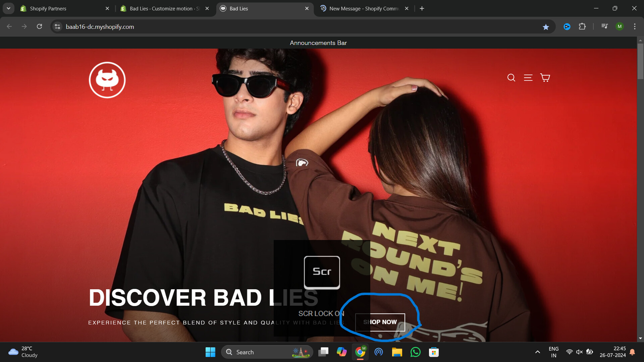Open Task View in the taskbar
Viewport: 644px width, 362px height.
click(323, 352)
